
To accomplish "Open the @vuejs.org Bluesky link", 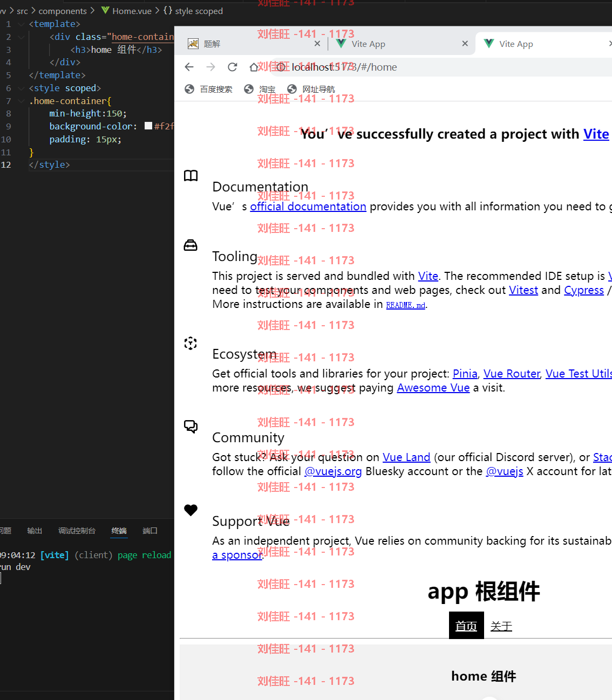I will 333,471.
